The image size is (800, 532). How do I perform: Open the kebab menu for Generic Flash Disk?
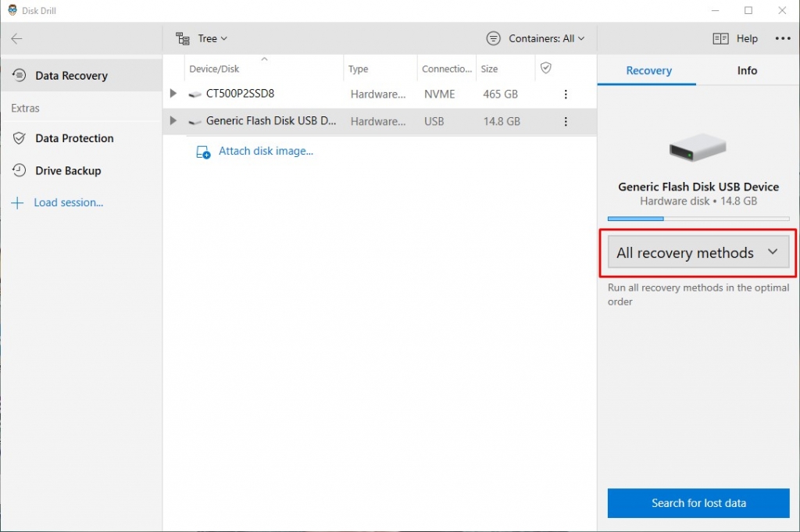[x=566, y=121]
